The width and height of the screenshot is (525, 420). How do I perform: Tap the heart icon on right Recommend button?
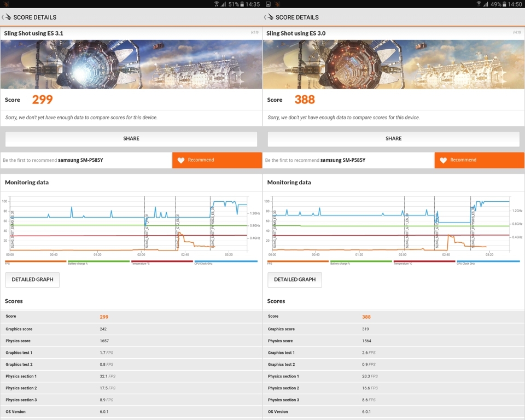click(x=444, y=160)
